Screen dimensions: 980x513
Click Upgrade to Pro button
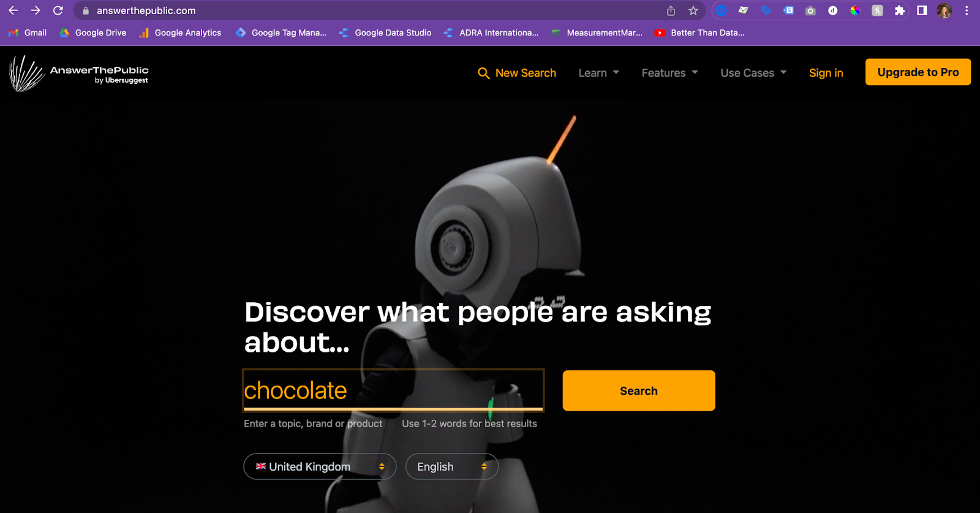(918, 72)
